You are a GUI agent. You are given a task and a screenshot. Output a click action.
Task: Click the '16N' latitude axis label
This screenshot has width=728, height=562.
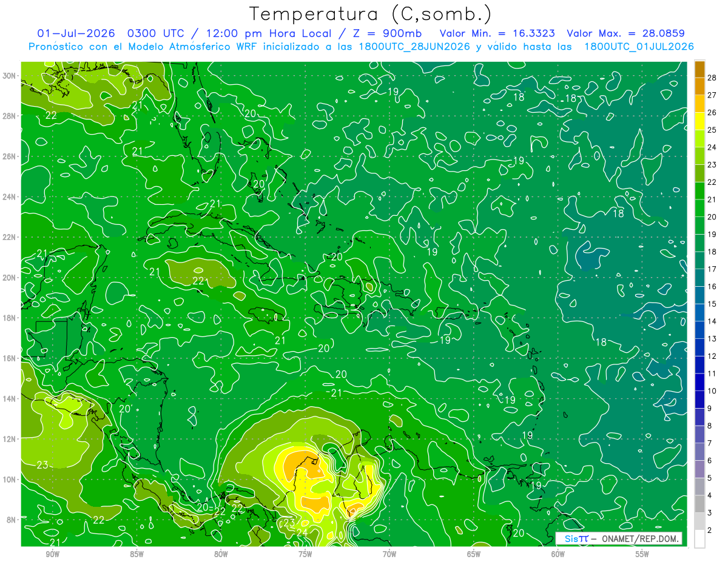pos(10,358)
